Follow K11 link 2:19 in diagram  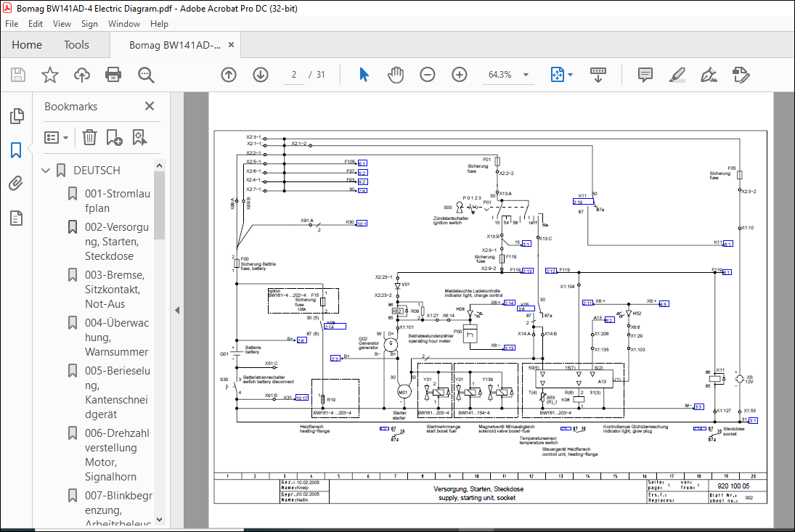click(x=582, y=202)
